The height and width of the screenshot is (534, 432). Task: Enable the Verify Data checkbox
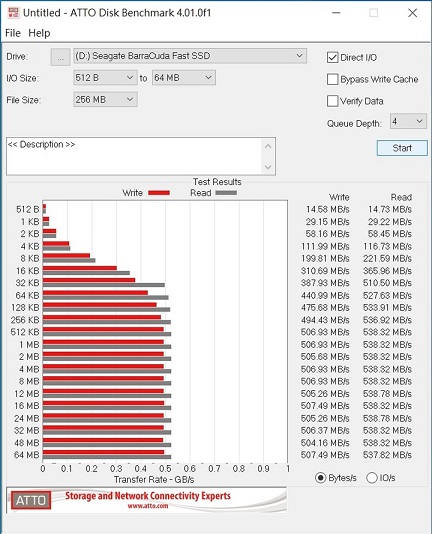click(333, 101)
